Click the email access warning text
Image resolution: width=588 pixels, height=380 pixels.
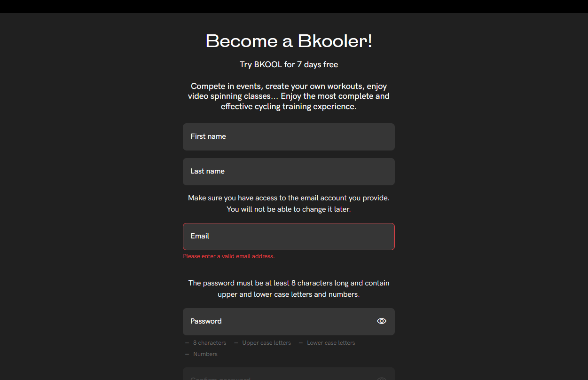(289, 204)
